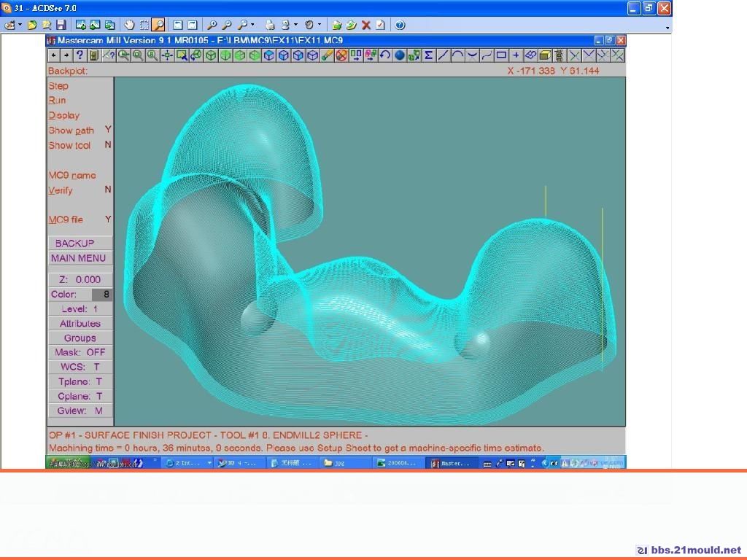
Task: Click Mastercam's forward arrow toolbar button
Action: pyautogui.click(x=66, y=55)
